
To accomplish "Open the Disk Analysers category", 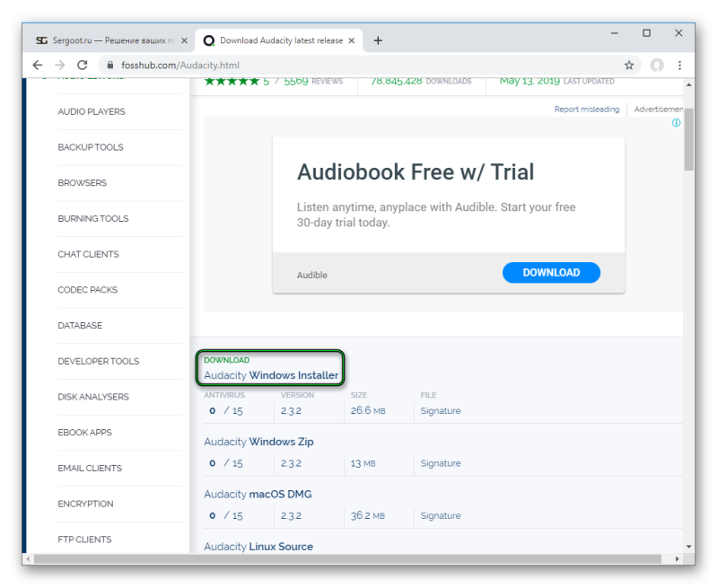I will pos(93,397).
